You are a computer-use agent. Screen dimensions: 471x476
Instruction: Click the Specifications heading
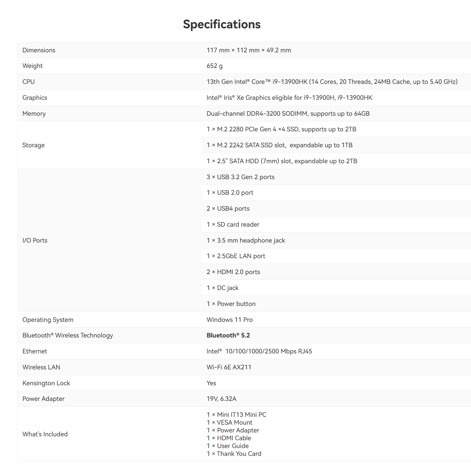coord(222,24)
